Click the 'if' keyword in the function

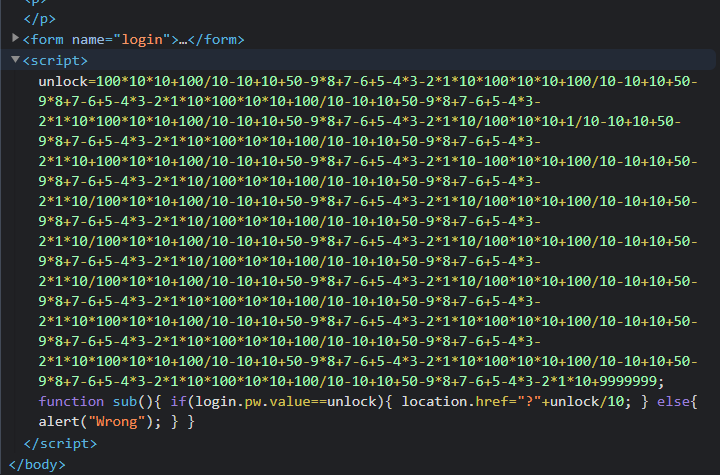click(179, 401)
